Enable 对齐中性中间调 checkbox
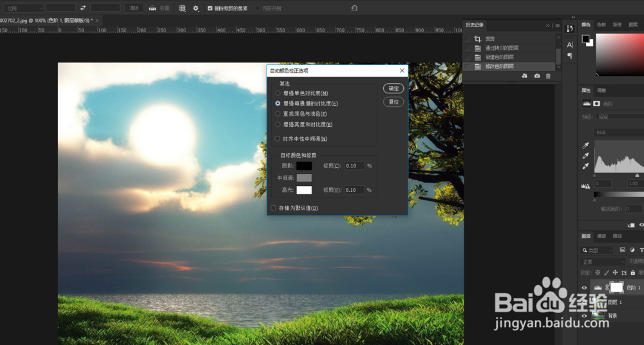The image size is (644, 345). pyautogui.click(x=277, y=139)
